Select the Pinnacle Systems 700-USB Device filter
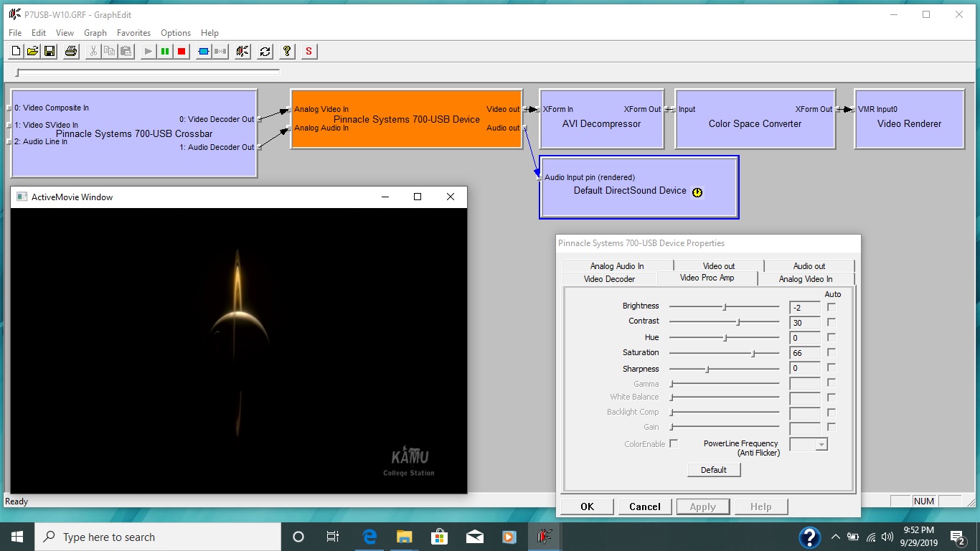The width and height of the screenshot is (980, 551). pyautogui.click(x=407, y=120)
